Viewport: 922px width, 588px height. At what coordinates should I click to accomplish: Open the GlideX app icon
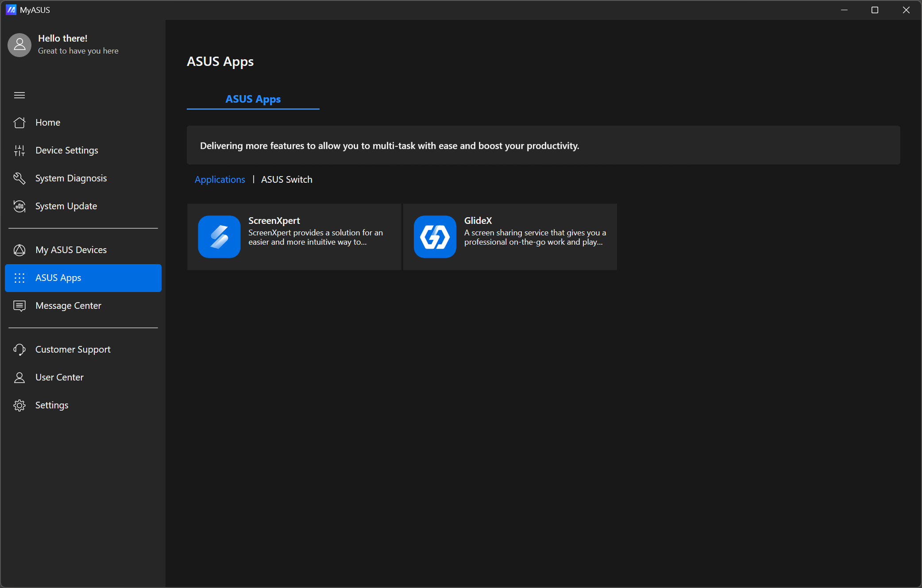[x=435, y=237]
